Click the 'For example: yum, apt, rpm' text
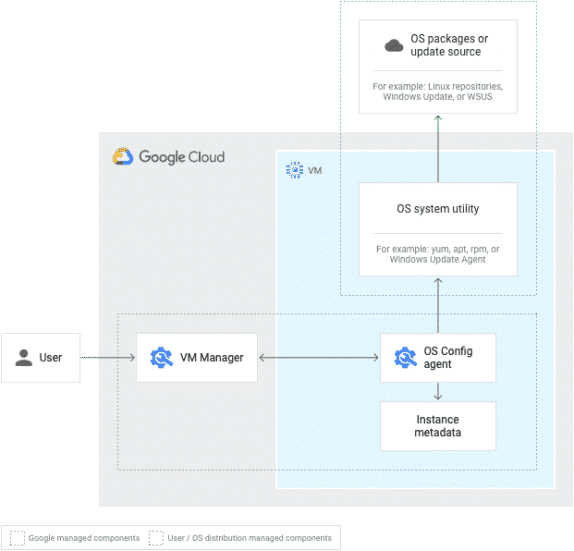 [x=438, y=254]
